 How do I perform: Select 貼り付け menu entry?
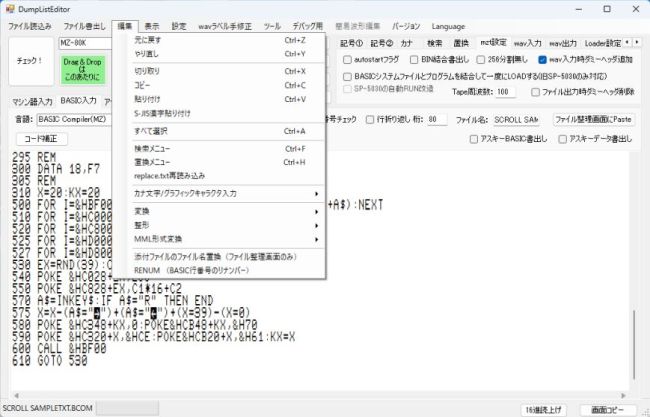click(226, 99)
